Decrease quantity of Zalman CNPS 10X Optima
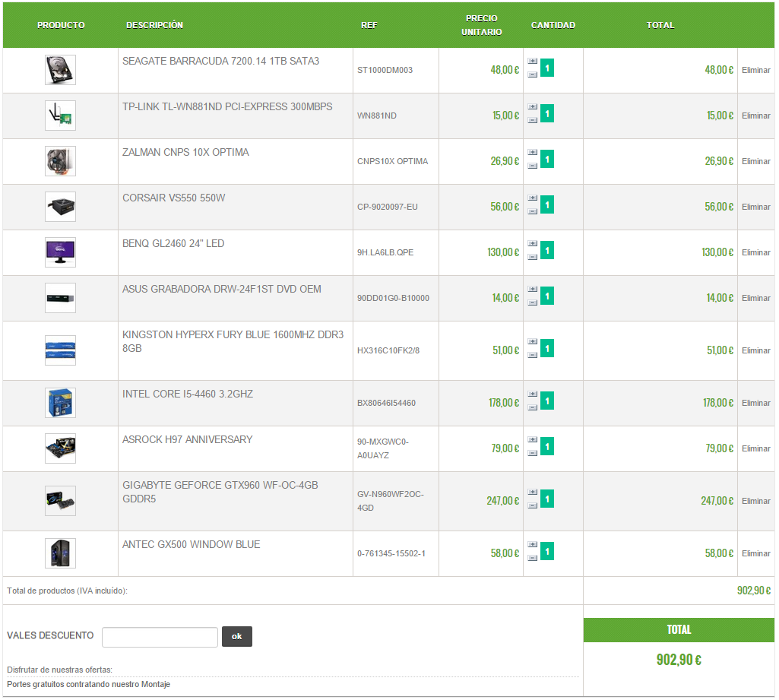The image size is (779, 700). pos(532,166)
